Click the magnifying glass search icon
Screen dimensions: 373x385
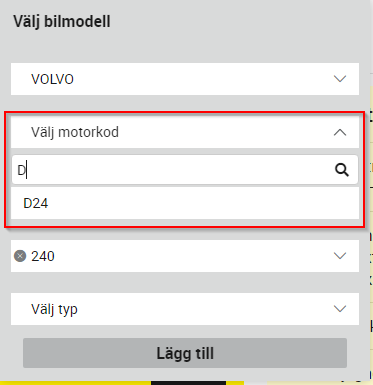pos(342,170)
